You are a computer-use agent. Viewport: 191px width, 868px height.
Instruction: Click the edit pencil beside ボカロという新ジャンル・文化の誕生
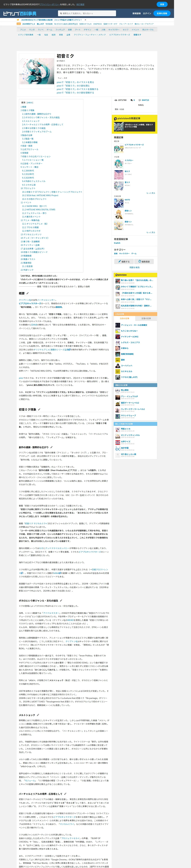tap(61, 601)
